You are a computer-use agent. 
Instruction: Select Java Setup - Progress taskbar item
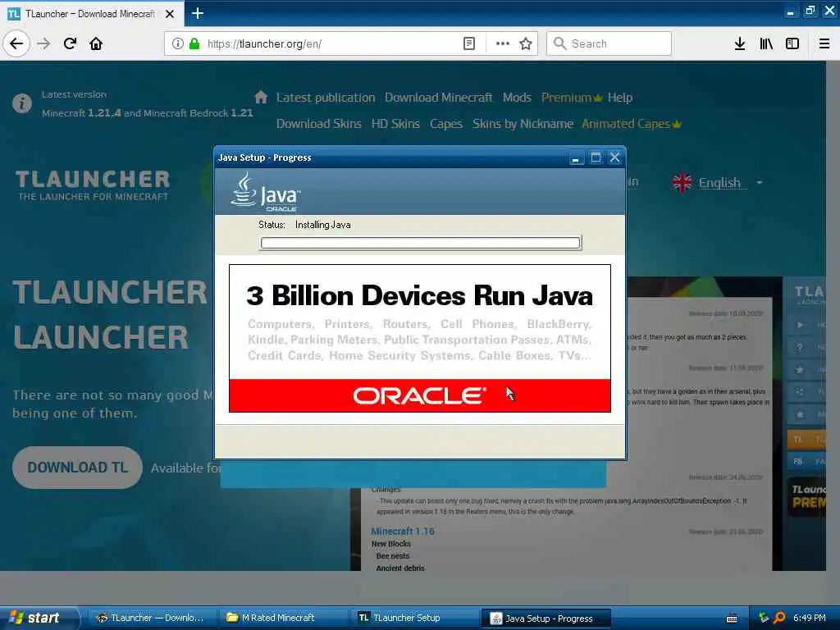point(546,619)
